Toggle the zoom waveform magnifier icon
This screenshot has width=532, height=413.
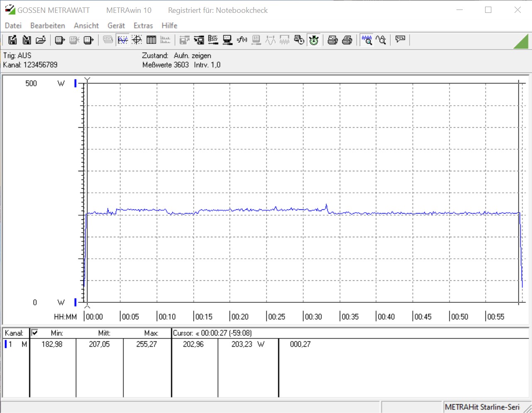coord(366,40)
